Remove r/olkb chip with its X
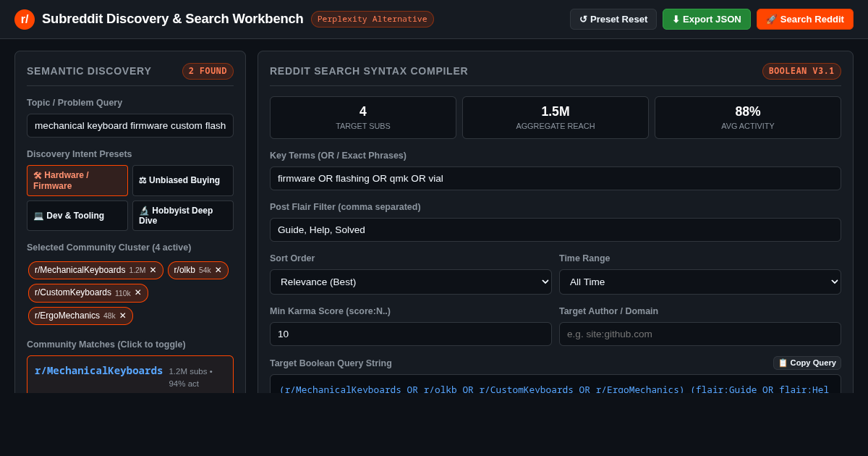Image resolution: width=868 pixels, height=456 pixels. tap(218, 270)
